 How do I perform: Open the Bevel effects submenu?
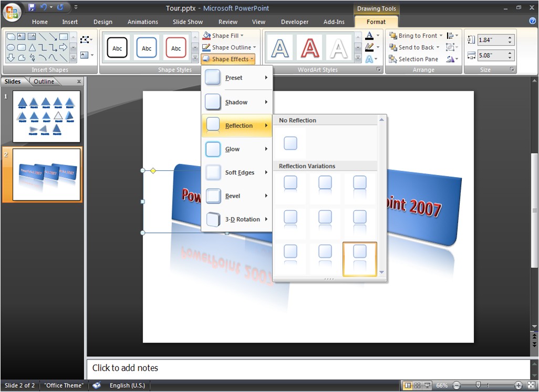[237, 195]
